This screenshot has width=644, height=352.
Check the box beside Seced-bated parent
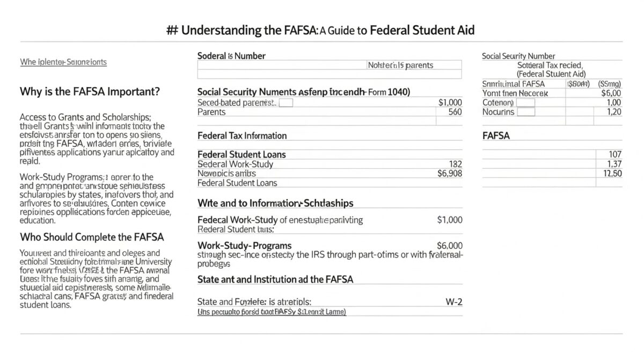click(286, 103)
